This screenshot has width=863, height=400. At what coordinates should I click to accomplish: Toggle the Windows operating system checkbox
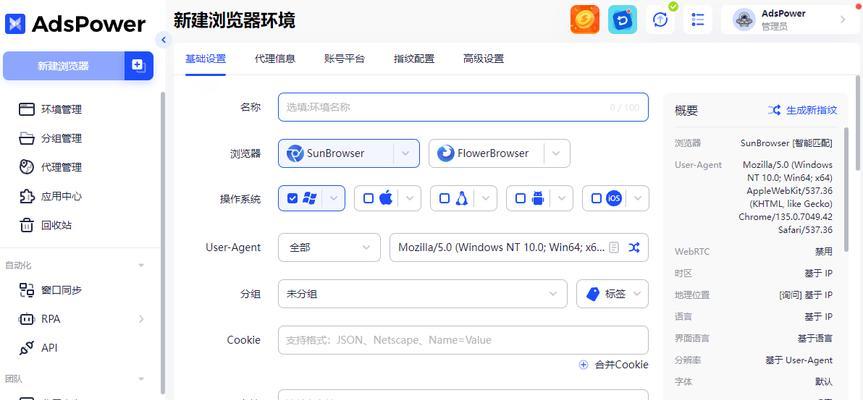tap(292, 198)
